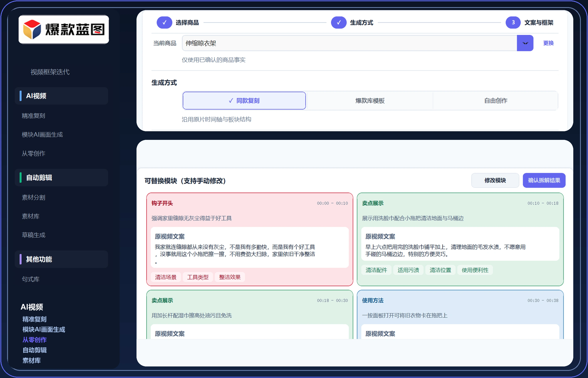This screenshot has width=588, height=378.
Task: Select the 自由创作 generation mode
Action: point(495,101)
